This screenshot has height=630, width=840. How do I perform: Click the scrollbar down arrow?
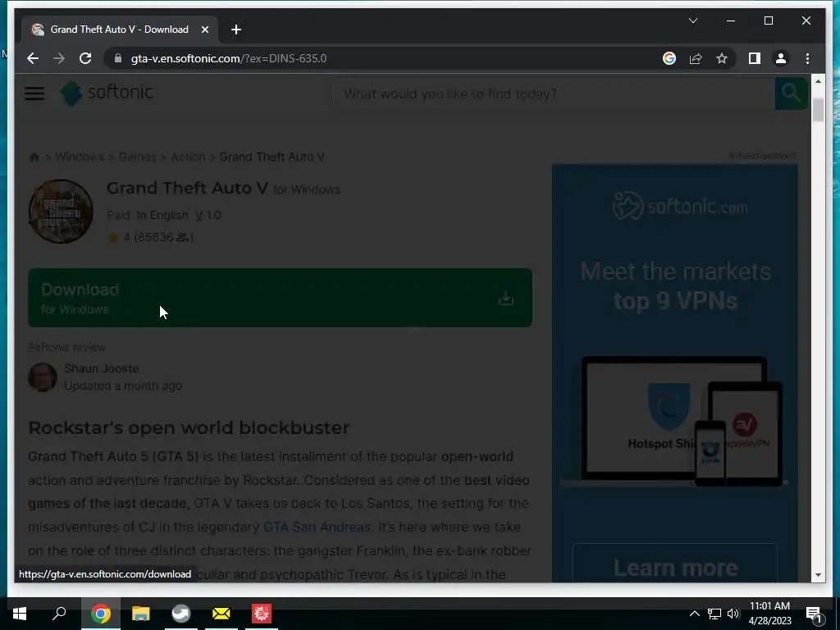818,575
